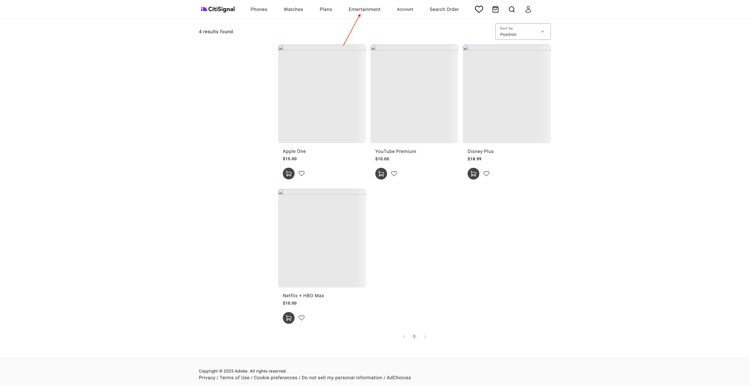Screen dimensions: 750x386
Task: Open the Sort by Position dropdown
Action: (x=523, y=32)
